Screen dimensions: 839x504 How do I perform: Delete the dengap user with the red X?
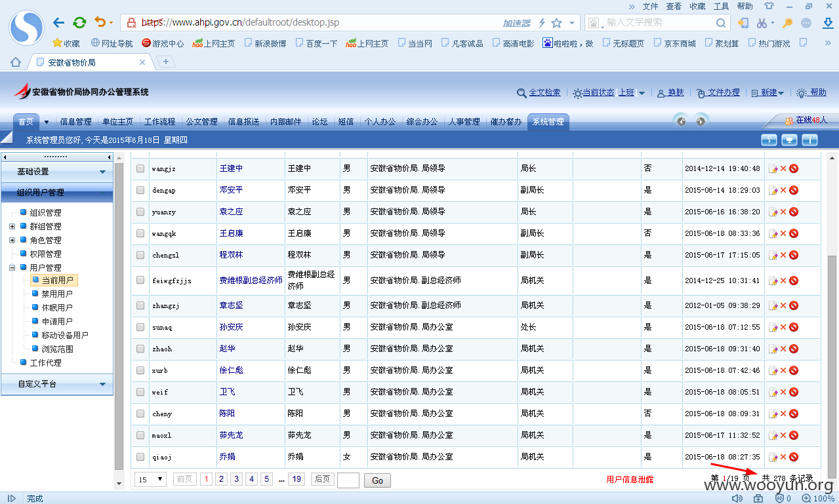click(x=783, y=190)
